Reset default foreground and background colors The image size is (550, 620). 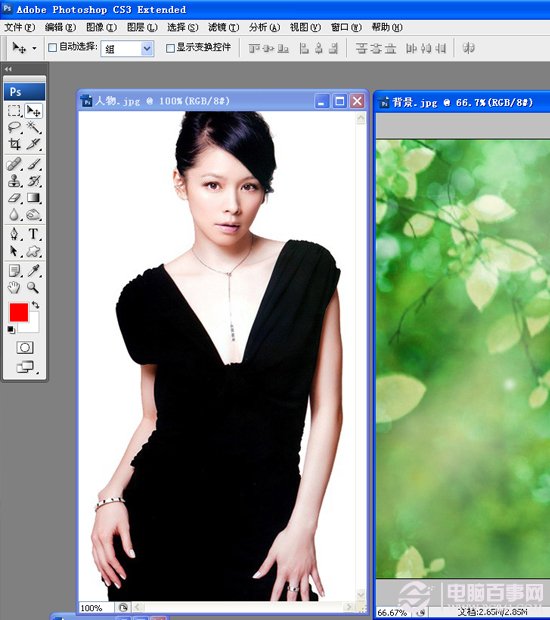pos(11,330)
